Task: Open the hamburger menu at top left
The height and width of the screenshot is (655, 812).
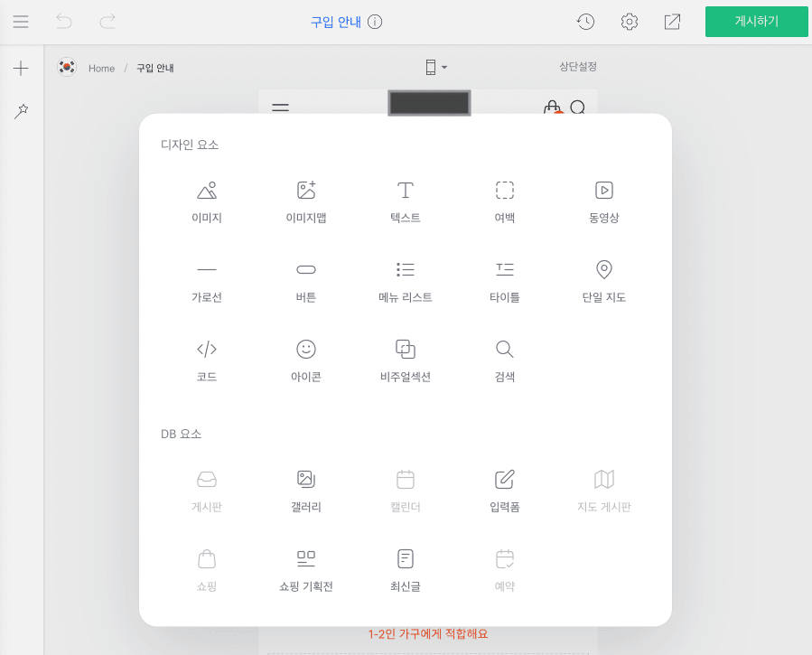Action: (21, 22)
